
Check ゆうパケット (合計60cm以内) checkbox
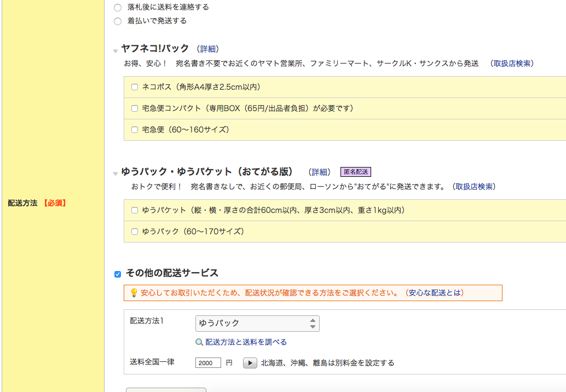coord(135,210)
